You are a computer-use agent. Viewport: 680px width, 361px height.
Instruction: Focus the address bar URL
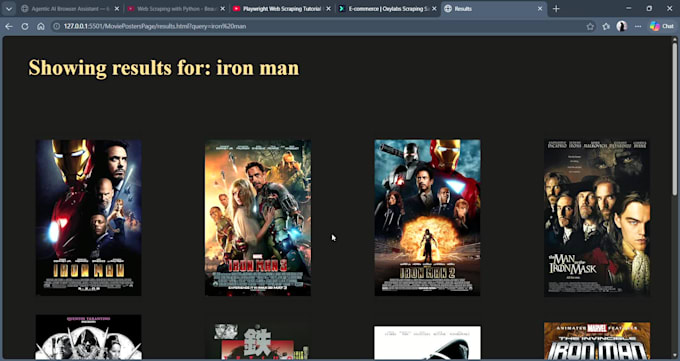pyautogui.click(x=155, y=26)
